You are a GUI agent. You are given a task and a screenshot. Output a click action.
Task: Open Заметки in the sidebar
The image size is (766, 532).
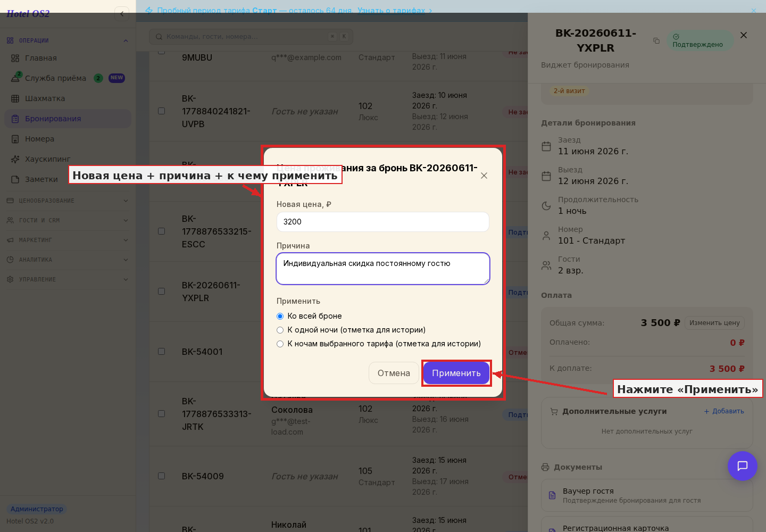[68, 179]
